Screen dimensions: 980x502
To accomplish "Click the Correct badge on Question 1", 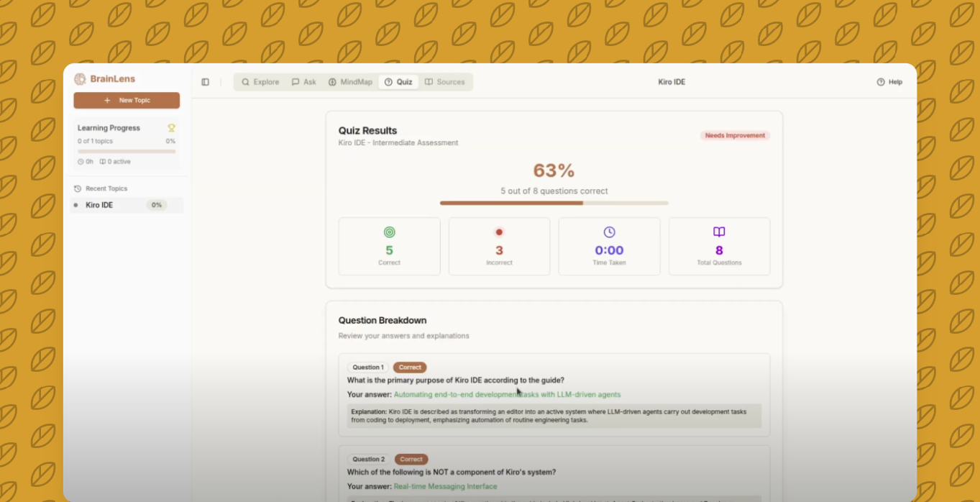I will point(410,368).
